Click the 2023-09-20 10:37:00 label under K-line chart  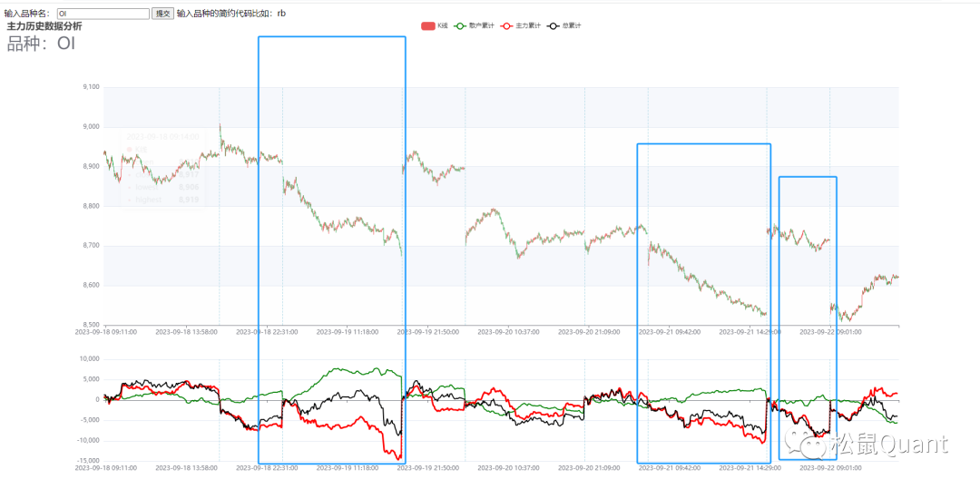pos(508,332)
